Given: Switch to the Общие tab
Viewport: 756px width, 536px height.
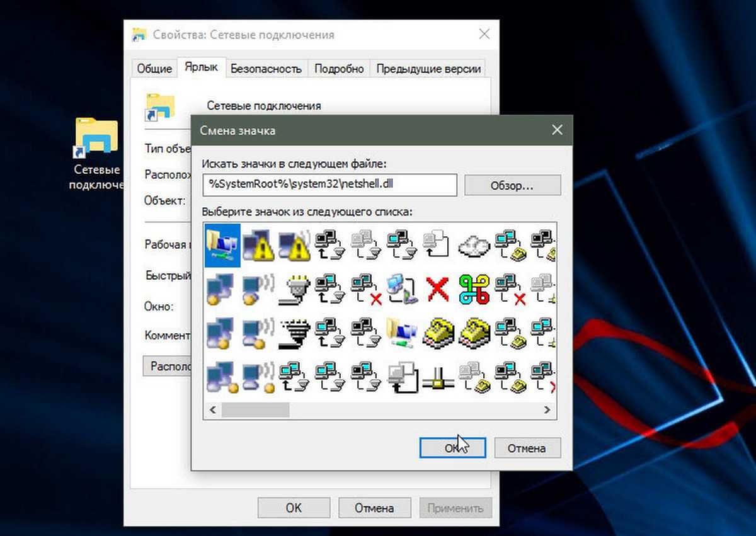Looking at the screenshot, I should tap(154, 69).
